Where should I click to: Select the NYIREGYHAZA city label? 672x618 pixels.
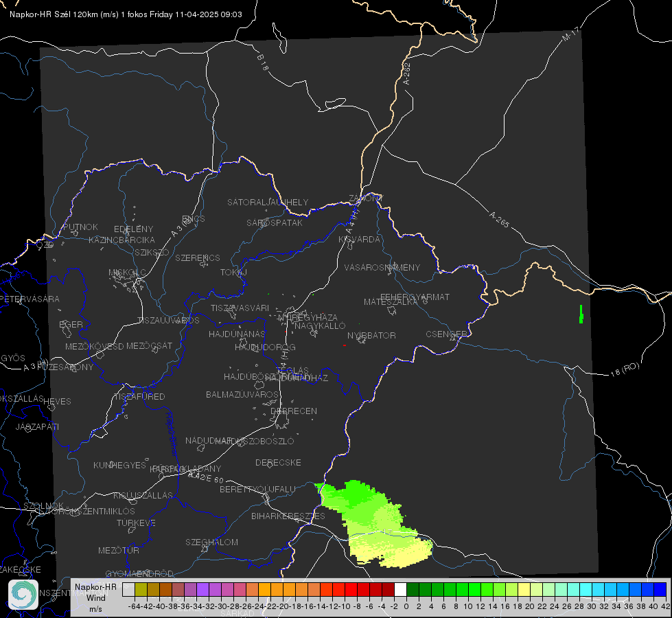(x=308, y=317)
